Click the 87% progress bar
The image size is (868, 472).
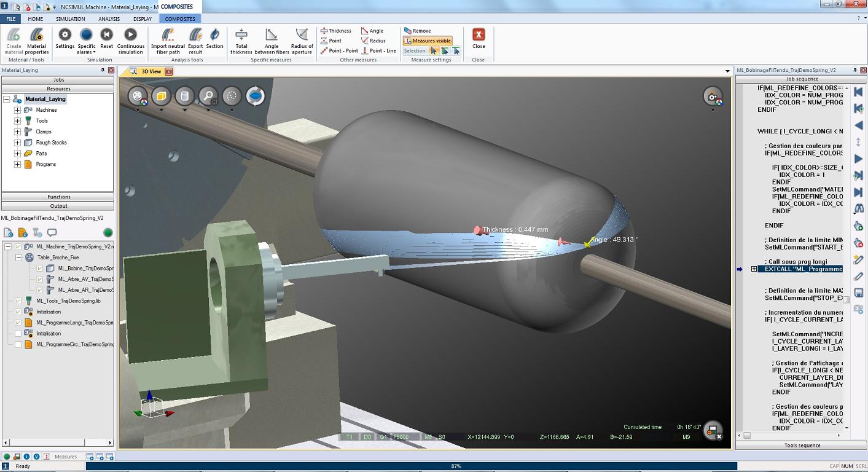456,466
